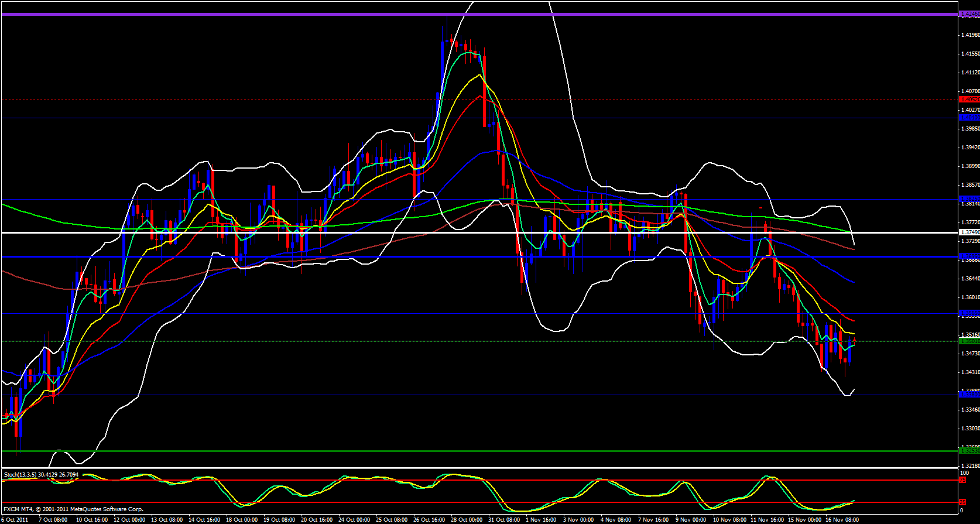
Task: Select the stochastic 75 level marker
Action: coord(962,480)
